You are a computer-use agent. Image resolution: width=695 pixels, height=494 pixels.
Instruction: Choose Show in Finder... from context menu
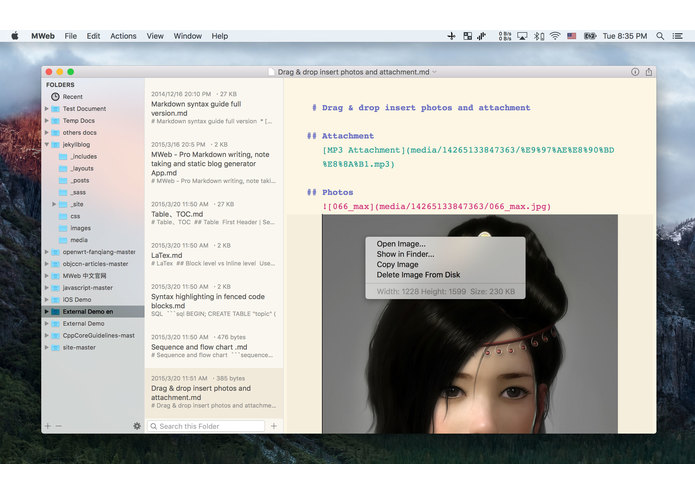point(445,254)
